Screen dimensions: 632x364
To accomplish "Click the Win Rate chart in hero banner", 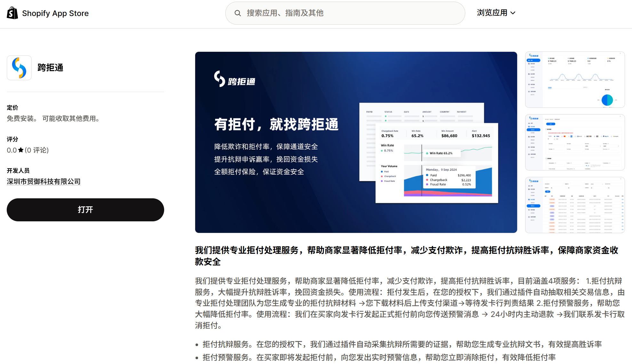I will pos(447,153).
